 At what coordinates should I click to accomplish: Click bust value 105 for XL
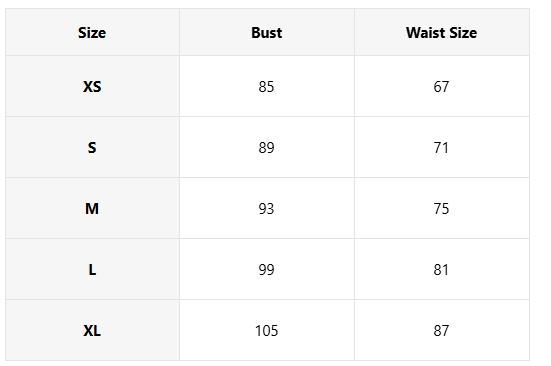click(266, 331)
